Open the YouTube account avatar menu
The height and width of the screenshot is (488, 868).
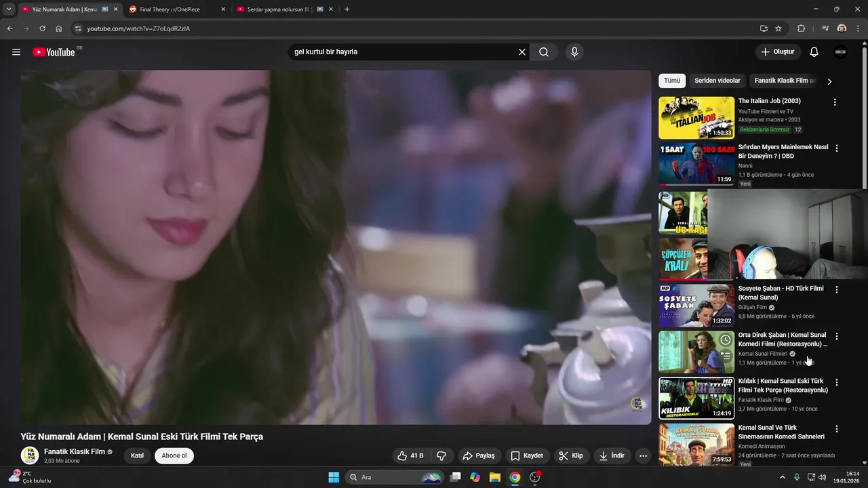(840, 52)
